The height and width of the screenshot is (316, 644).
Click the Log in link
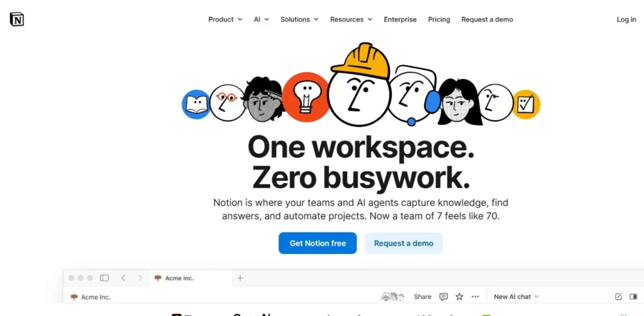point(626,19)
